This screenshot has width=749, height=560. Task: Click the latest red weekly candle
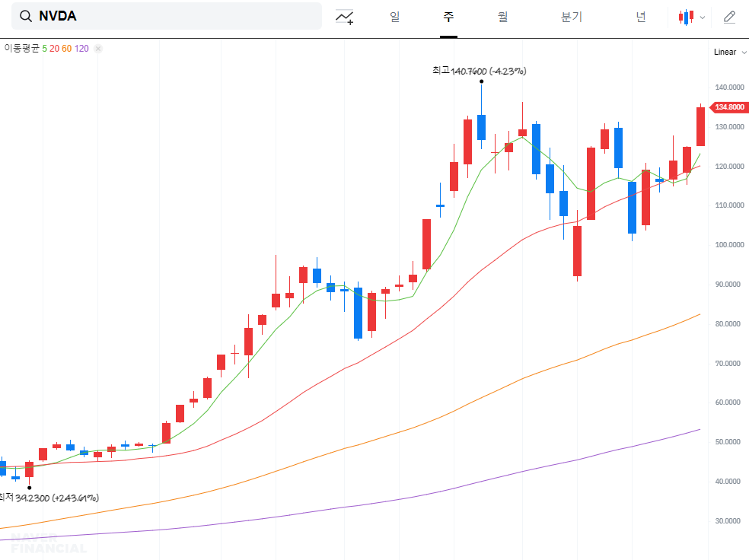pos(701,126)
